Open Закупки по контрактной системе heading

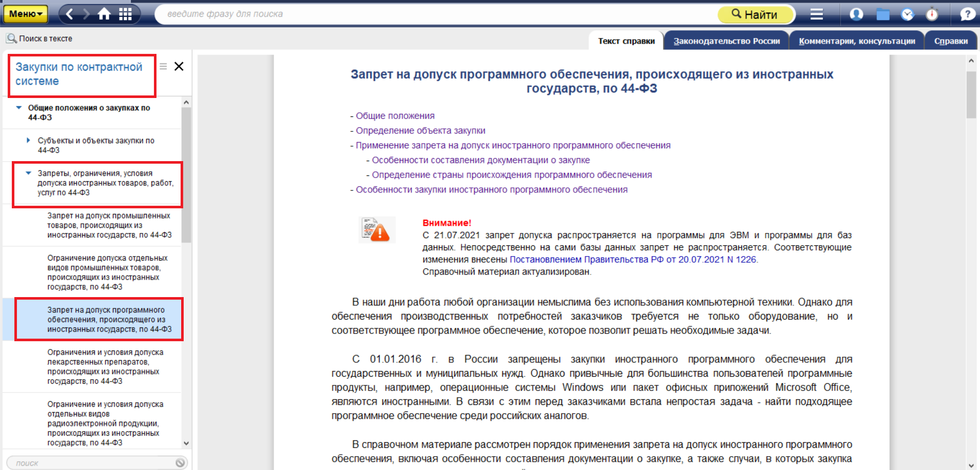[79, 74]
